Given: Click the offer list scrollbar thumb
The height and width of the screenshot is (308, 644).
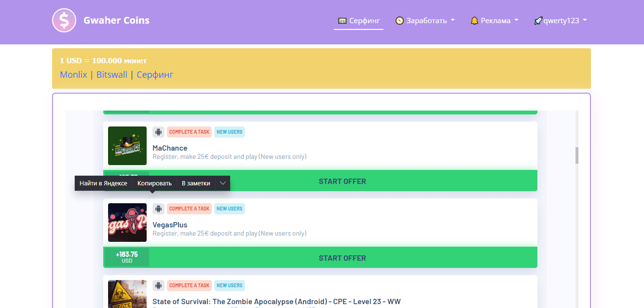Looking at the screenshot, I should [x=576, y=155].
